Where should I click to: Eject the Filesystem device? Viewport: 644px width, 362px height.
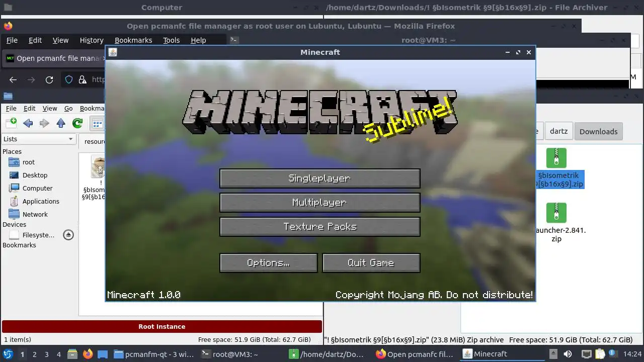pos(68,235)
